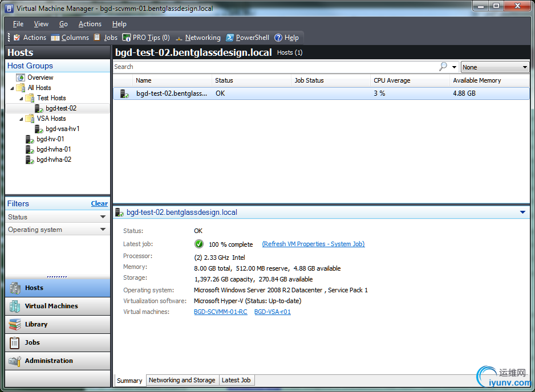
Task: Click the Hosts navigation pane icon
Action: 15,288
